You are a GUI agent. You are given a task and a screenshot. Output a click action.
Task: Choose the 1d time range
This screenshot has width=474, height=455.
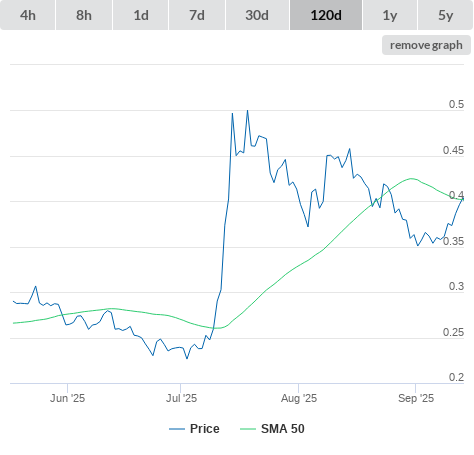coord(141,15)
